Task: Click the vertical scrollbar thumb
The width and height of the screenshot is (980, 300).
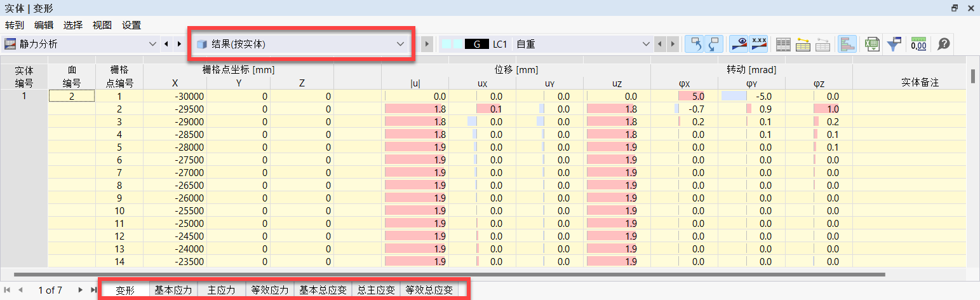Action: coord(972,76)
